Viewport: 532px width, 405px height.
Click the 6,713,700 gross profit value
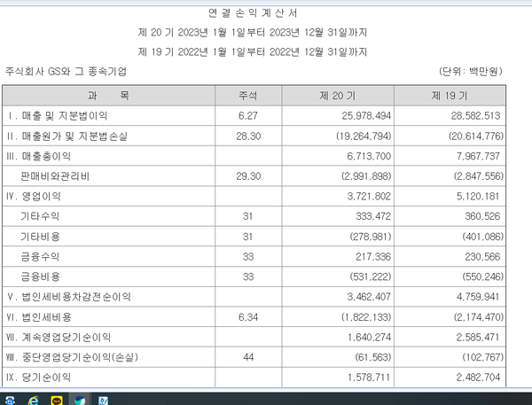(369, 156)
